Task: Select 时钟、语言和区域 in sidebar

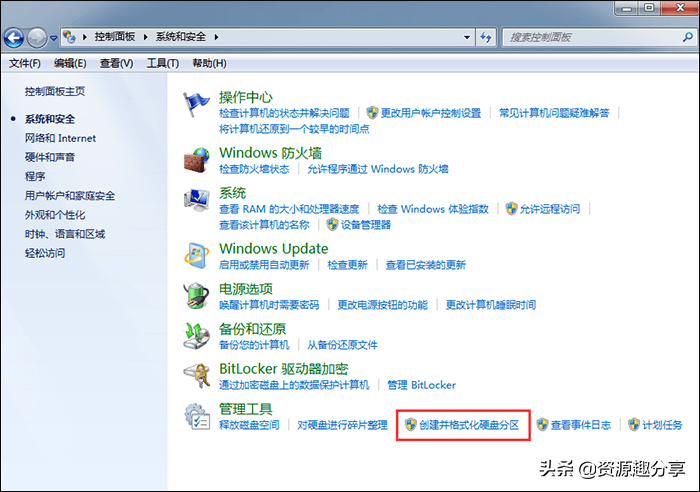Action: pos(65,234)
